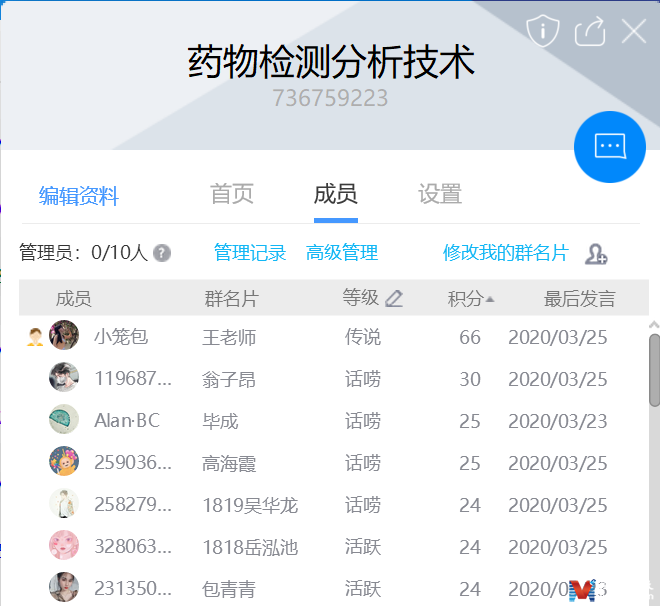Click the group owner badge beside 小笼包
Image resolution: width=660 pixels, height=606 pixels.
pos(35,337)
